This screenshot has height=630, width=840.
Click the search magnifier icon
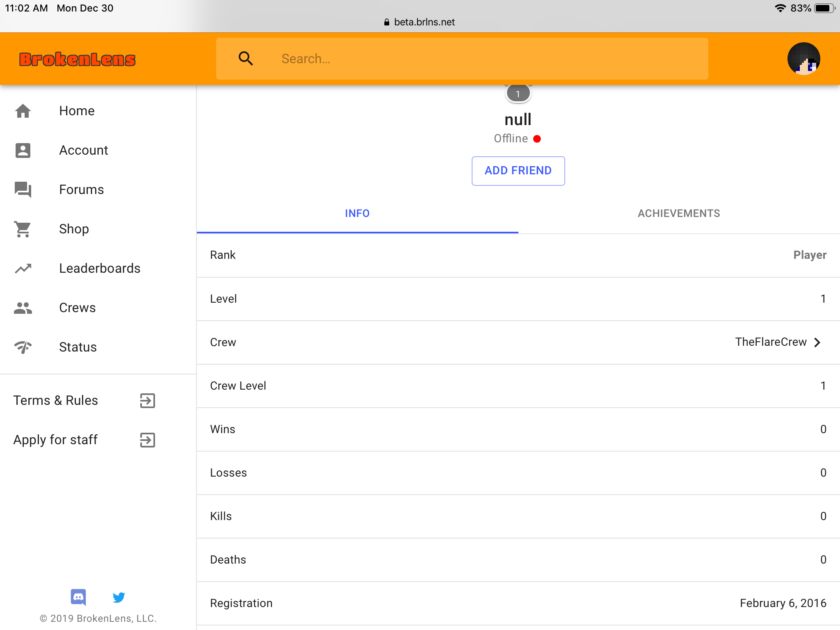point(246,59)
